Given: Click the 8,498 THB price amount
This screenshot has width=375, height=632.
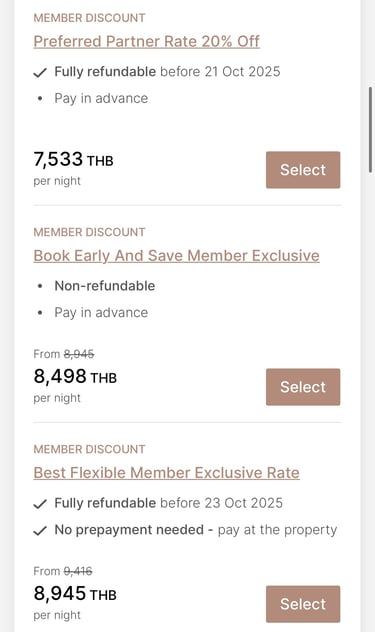Looking at the screenshot, I should coord(75,376).
